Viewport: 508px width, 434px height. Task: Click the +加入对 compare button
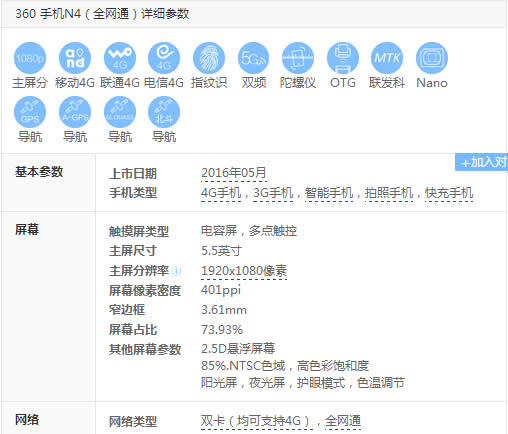(482, 162)
